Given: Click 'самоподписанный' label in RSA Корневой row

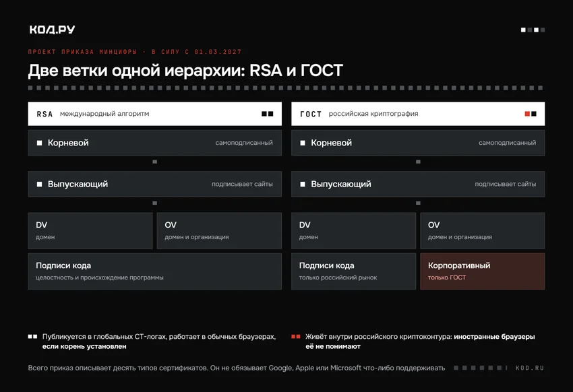Looking at the screenshot, I should 244,143.
